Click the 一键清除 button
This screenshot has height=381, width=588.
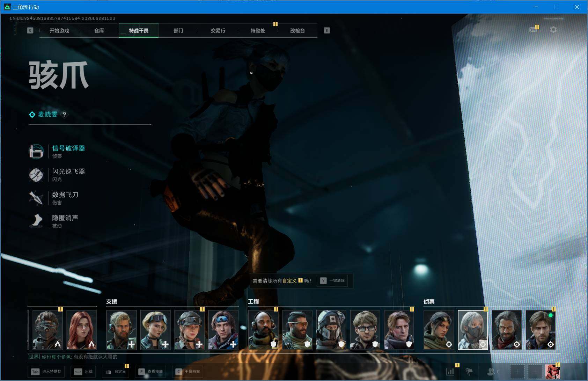pyautogui.click(x=332, y=280)
